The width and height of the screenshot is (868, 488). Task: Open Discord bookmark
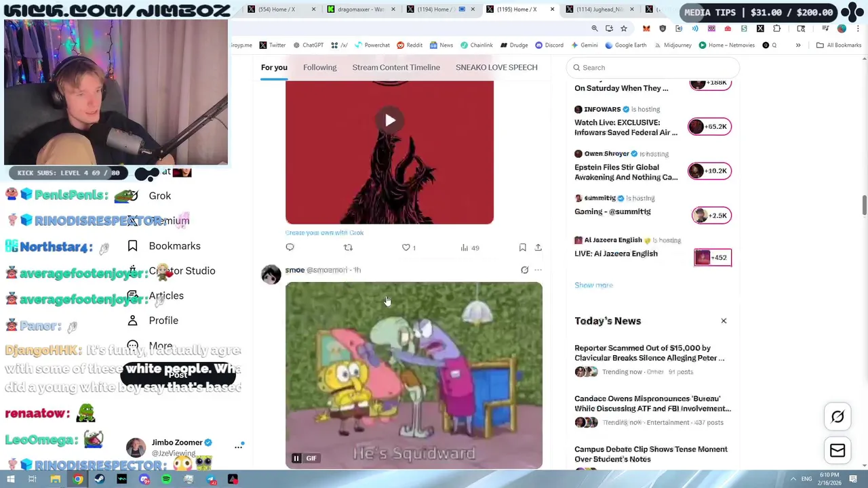coord(549,45)
